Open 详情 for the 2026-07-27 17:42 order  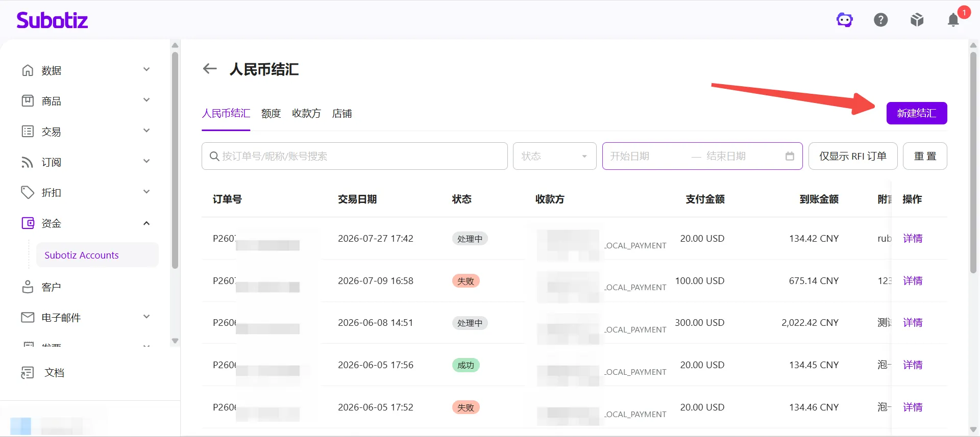point(913,238)
